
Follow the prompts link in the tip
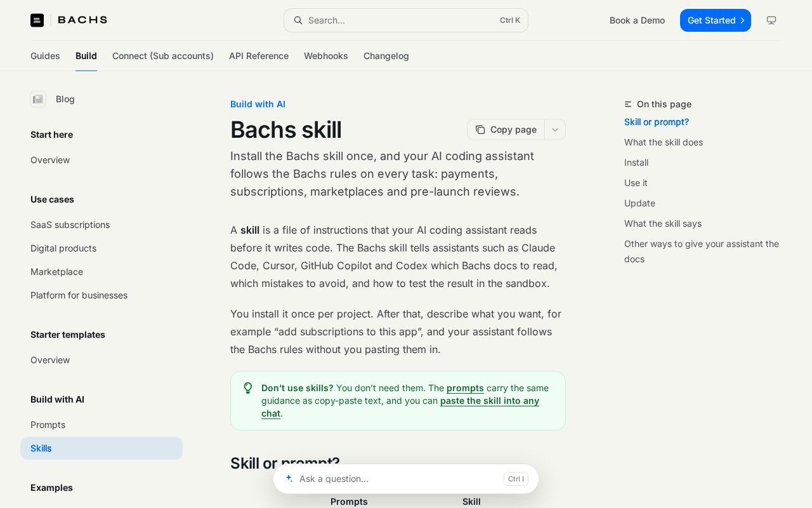coord(465,388)
